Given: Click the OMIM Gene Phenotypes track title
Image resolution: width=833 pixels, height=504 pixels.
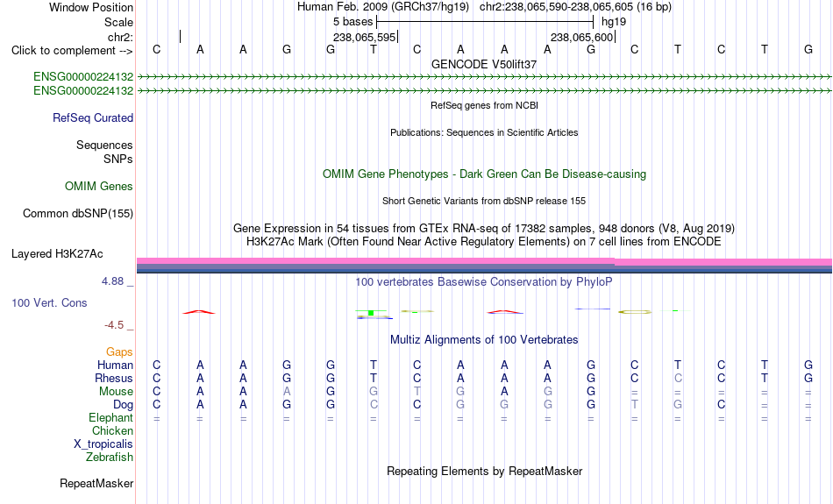Looking at the screenshot, I should coord(484,174).
